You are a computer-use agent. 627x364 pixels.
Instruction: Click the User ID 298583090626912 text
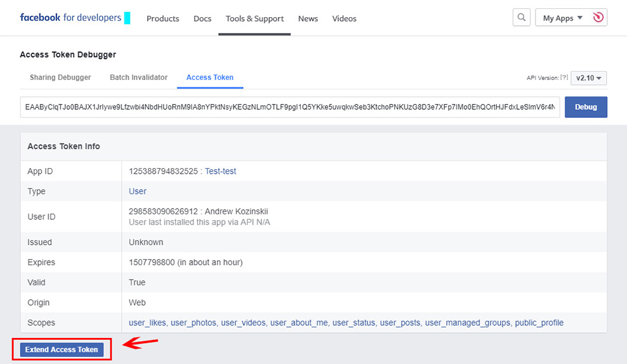[163, 211]
